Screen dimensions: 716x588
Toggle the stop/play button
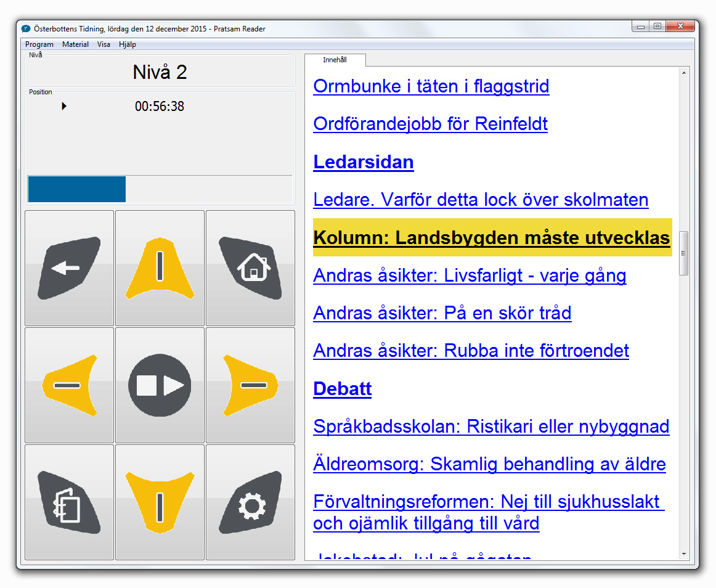coord(160,385)
